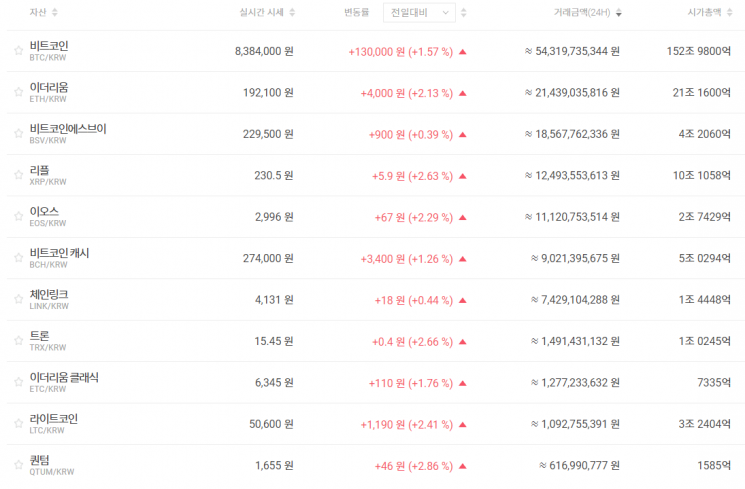Click the 거래금액(24H) header label
The height and width of the screenshot is (489, 745).
(582, 12)
